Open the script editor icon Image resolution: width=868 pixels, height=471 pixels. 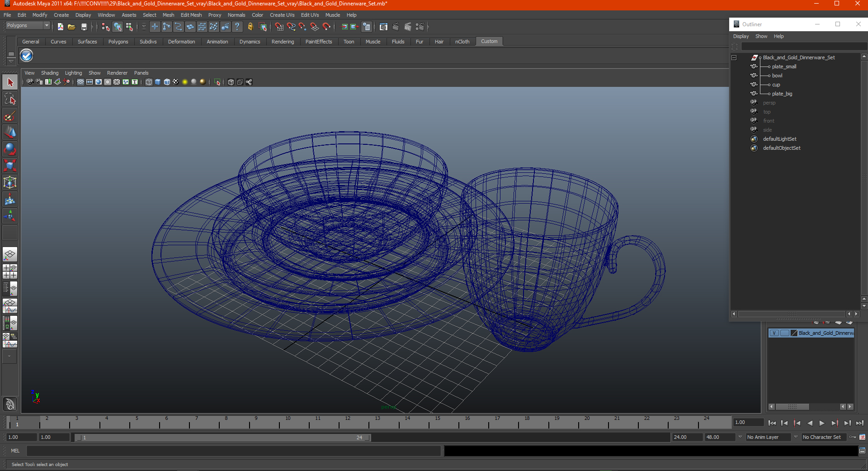pyautogui.click(x=862, y=451)
